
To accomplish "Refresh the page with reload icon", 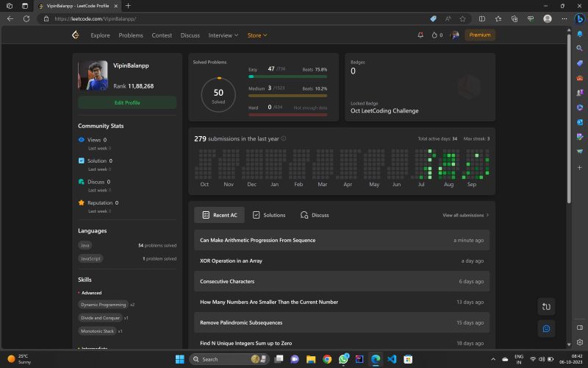I will pos(26,18).
